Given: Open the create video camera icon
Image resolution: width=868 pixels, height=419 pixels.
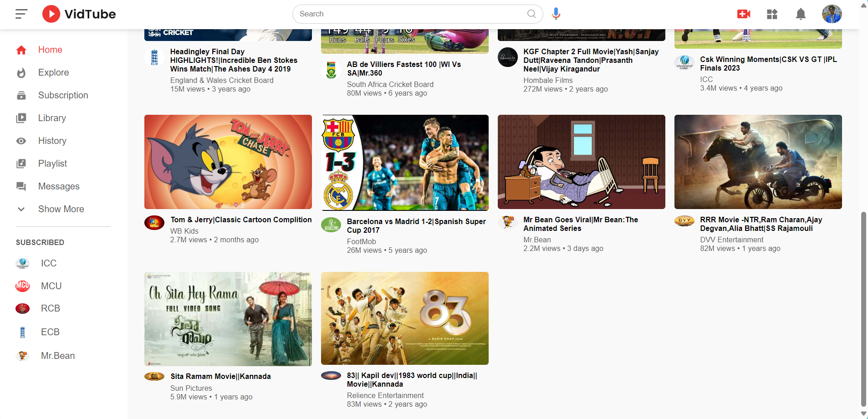Looking at the screenshot, I should pos(743,14).
